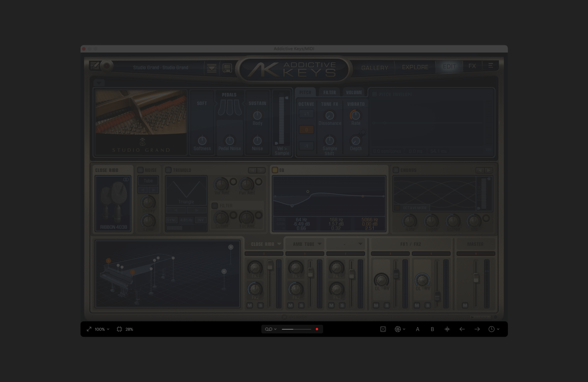The height and width of the screenshot is (382, 588).
Task: Click the forward arrow in bottom bar
Action: 477,329
